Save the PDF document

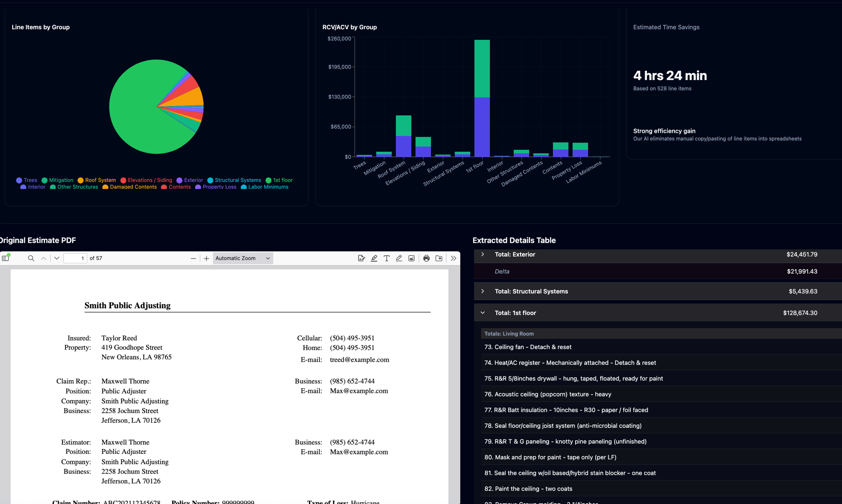(439, 258)
